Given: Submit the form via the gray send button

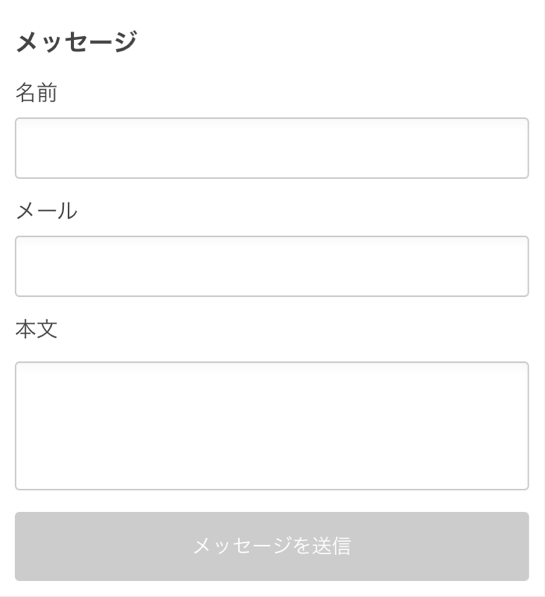Looking at the screenshot, I should [x=272, y=546].
